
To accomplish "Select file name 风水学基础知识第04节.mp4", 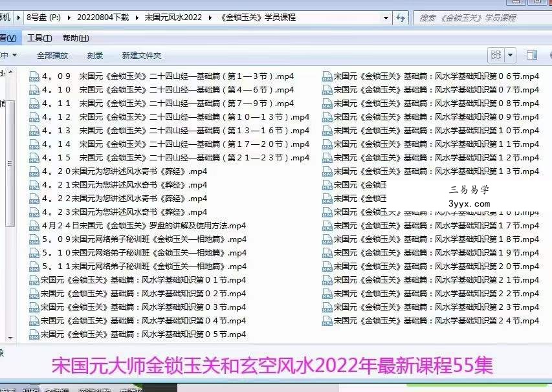I will pos(143,321).
